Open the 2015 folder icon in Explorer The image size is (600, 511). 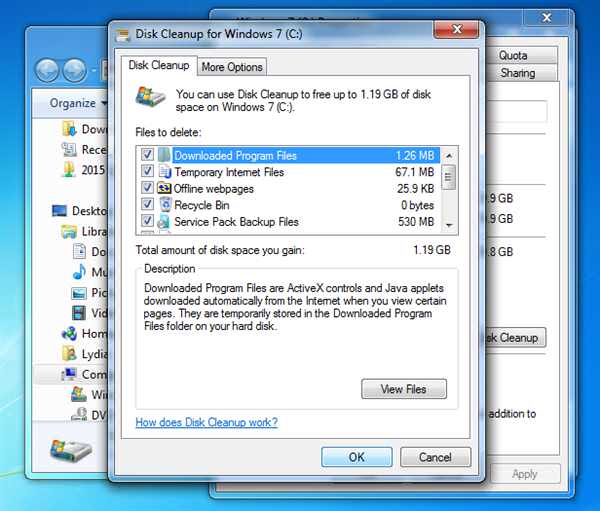(x=69, y=170)
